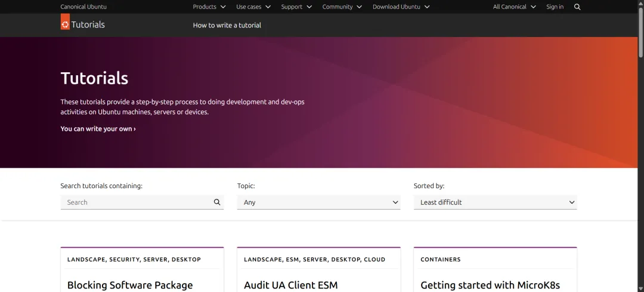
Task: Open the Blocking Software Package tutorial
Action: click(130, 285)
